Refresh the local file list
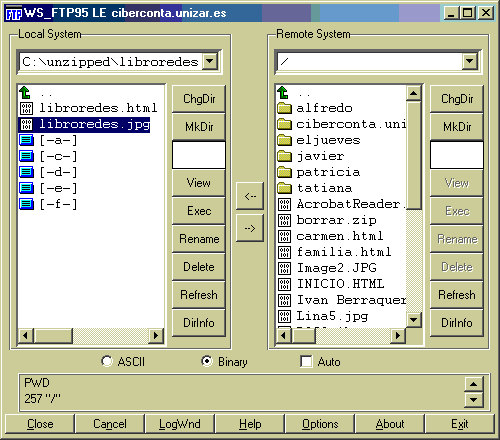Viewport: 500px width, 440px height. coord(199,295)
